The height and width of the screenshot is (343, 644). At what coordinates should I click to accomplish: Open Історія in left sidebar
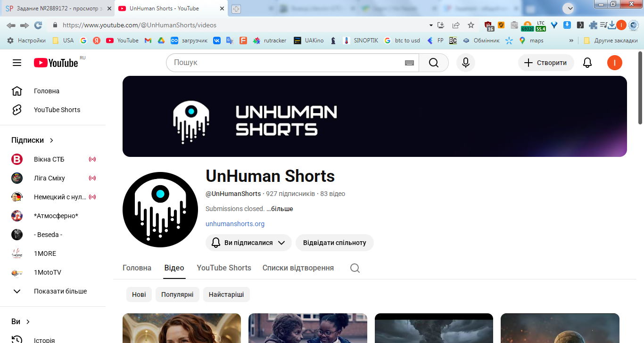click(53, 340)
